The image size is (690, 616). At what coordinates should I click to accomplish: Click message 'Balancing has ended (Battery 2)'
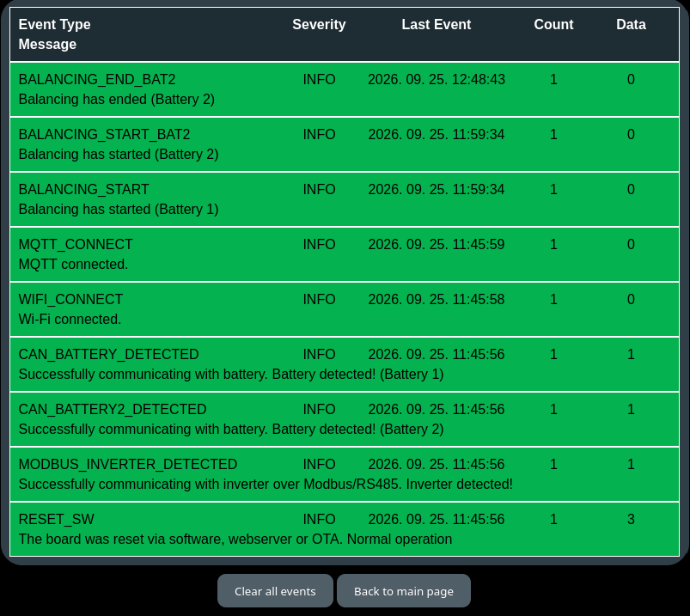117,99
